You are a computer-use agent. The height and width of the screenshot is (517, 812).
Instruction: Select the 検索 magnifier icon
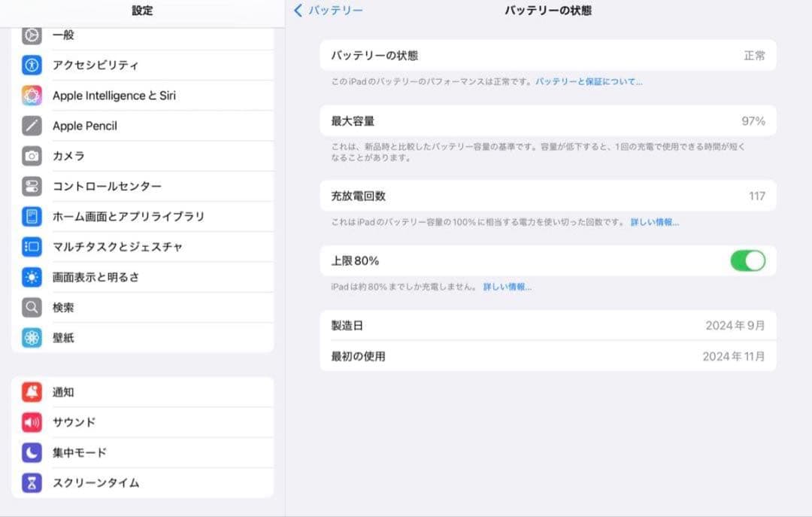(x=31, y=307)
